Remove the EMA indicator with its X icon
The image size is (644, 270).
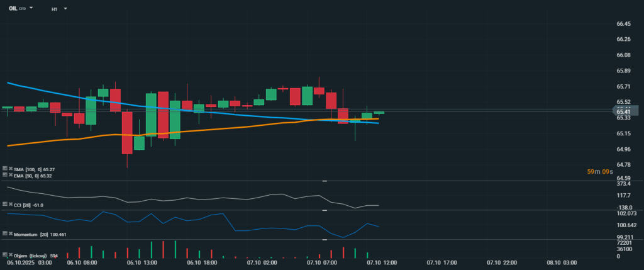(x=9, y=176)
